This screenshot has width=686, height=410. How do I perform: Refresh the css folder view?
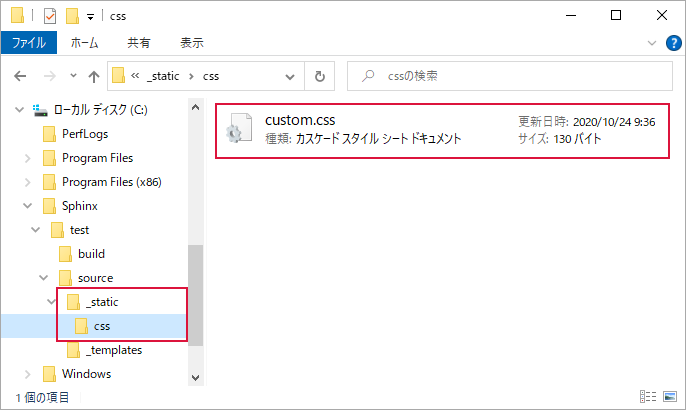pyautogui.click(x=320, y=76)
